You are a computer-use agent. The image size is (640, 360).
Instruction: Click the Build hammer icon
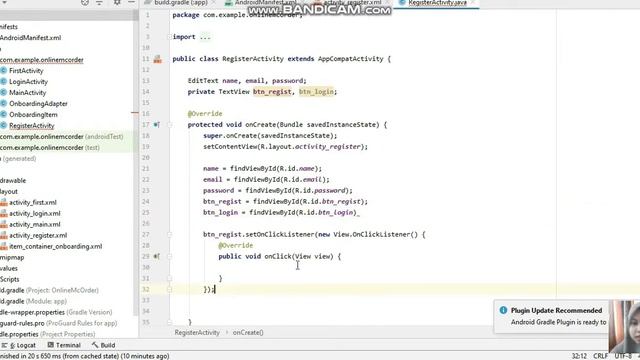pos(95,345)
